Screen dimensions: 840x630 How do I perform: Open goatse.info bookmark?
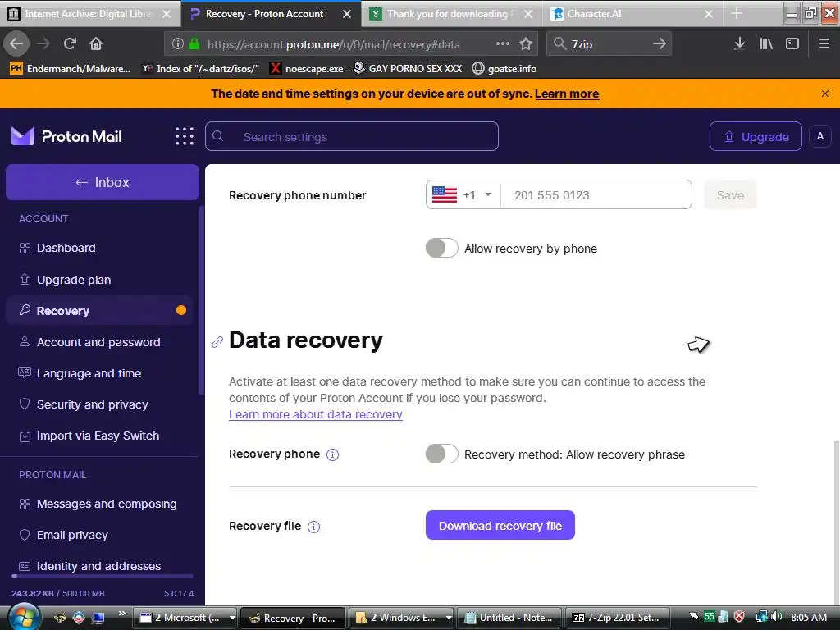point(504,69)
